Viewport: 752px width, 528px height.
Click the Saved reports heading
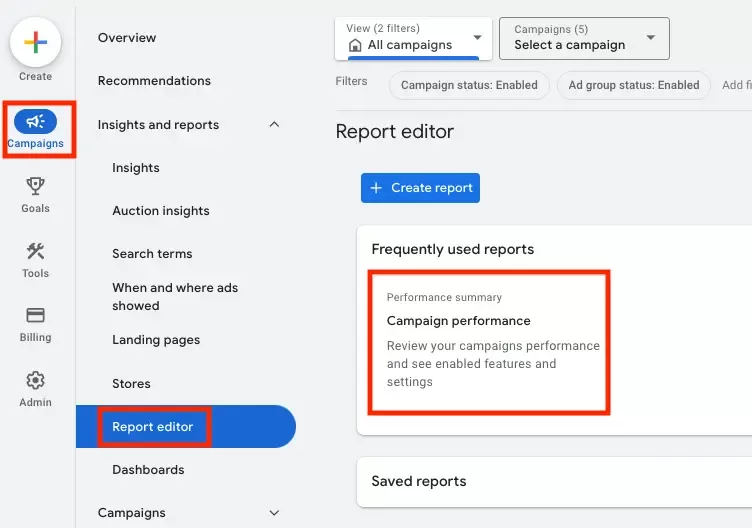click(x=419, y=481)
